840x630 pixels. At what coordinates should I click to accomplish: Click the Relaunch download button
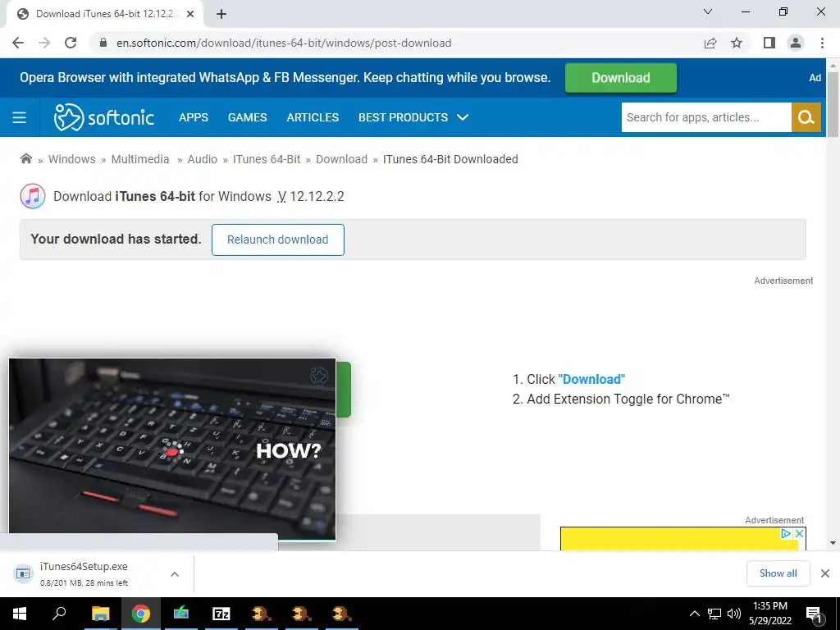277,240
